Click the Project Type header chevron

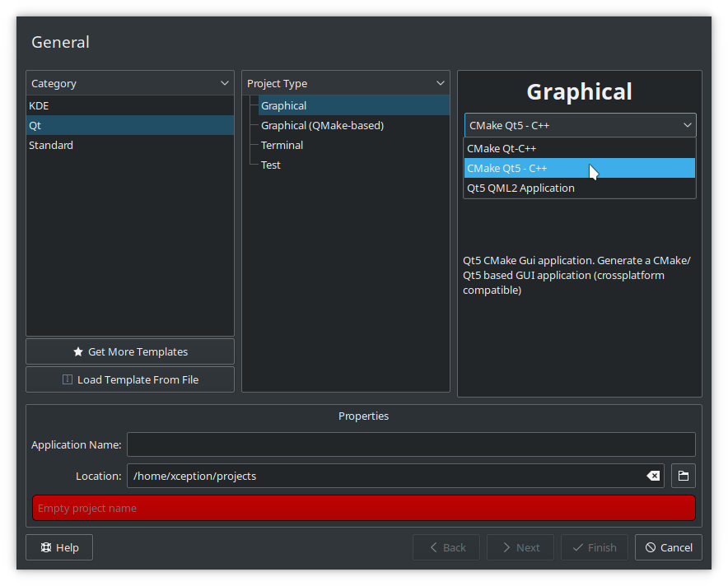tap(440, 83)
